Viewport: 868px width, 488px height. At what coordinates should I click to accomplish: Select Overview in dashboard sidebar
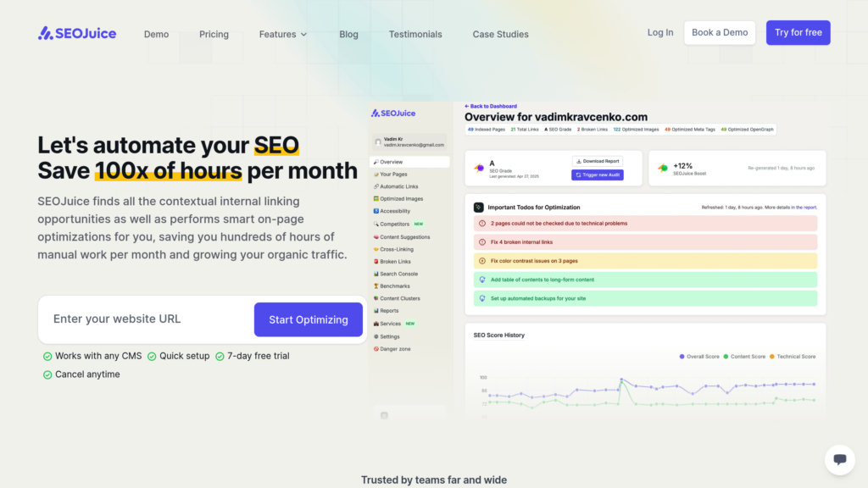409,162
